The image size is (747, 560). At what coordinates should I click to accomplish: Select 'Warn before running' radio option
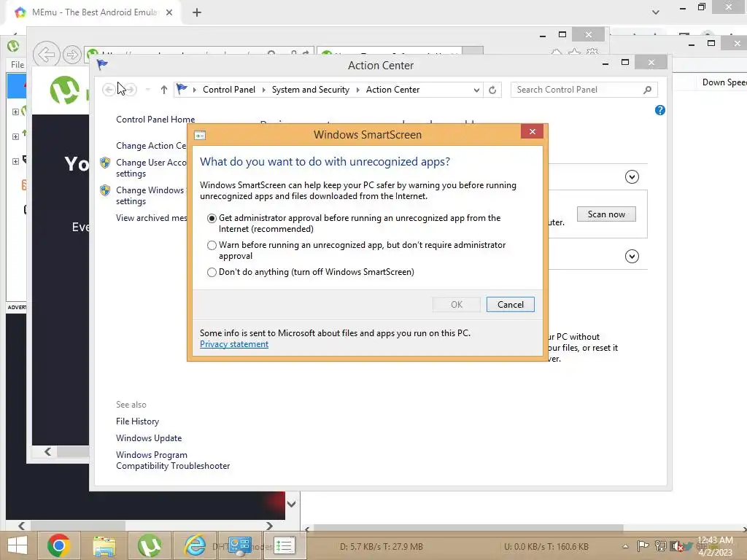[212, 245]
